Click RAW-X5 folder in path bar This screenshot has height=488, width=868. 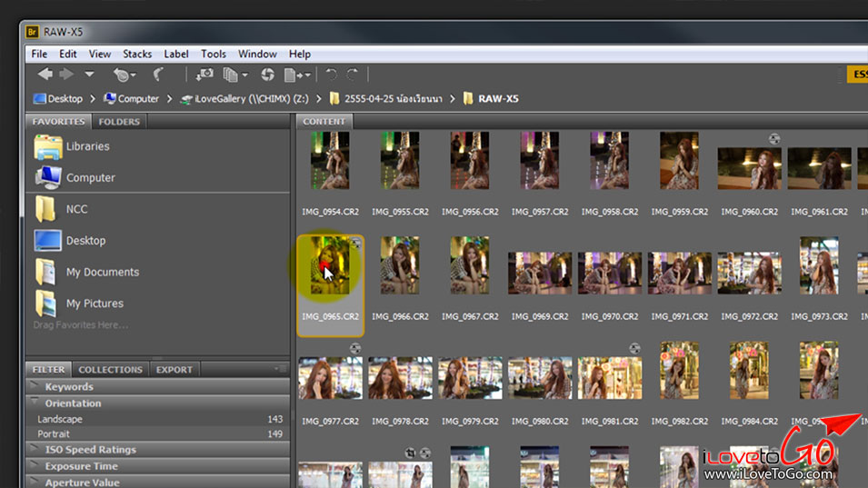pos(491,98)
